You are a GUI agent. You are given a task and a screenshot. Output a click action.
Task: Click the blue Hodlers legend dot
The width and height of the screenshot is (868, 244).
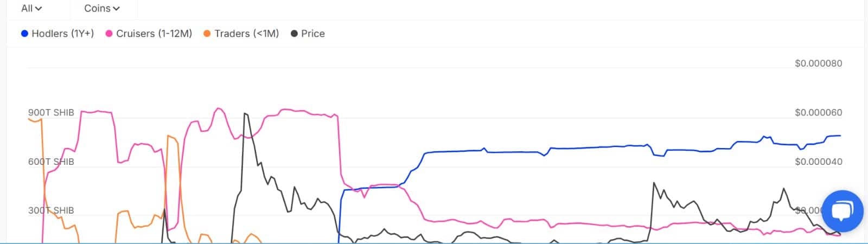click(24, 34)
